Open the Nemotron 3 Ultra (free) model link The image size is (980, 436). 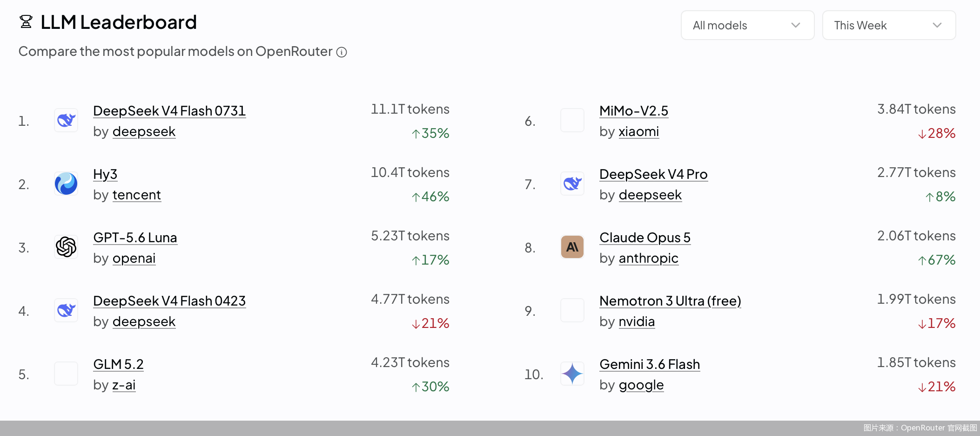tap(670, 301)
